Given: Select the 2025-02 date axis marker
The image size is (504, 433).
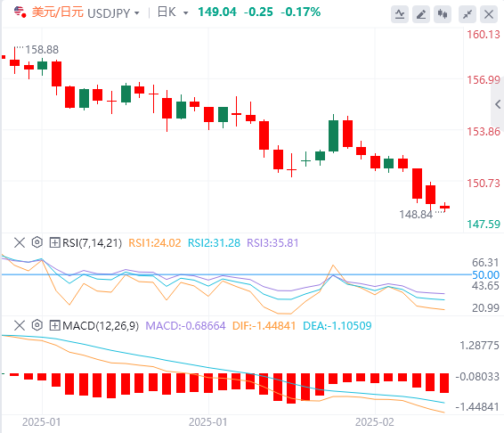Looking at the screenshot, I should point(375,422).
